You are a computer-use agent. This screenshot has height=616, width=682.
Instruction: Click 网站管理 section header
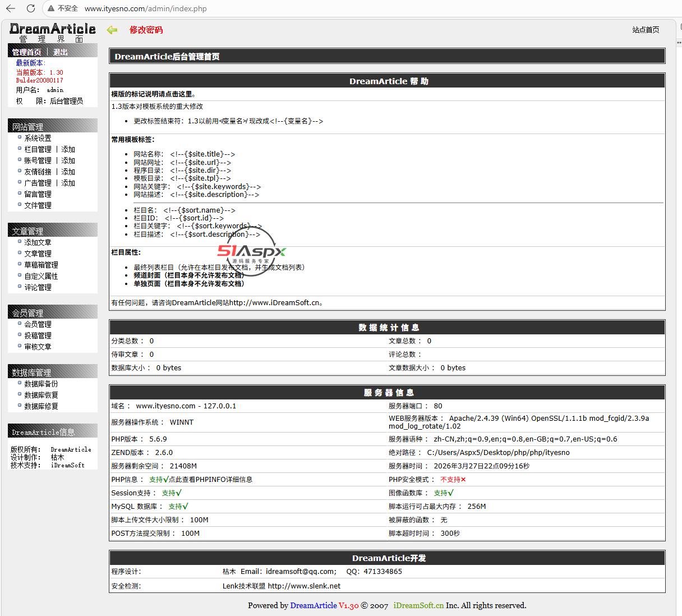click(53, 127)
